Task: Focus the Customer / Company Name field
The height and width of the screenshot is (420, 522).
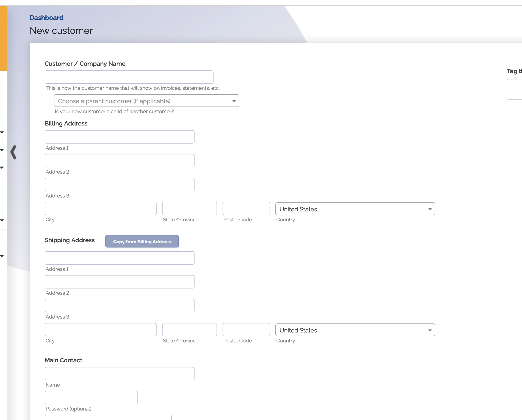Action: pyautogui.click(x=129, y=77)
